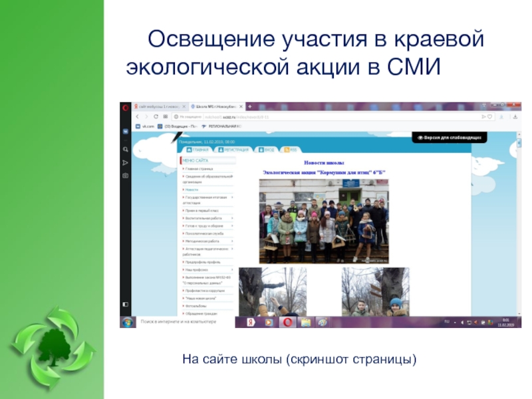Screen dimensions: 532x399
Task: Open Сведения об образовательной организации menu item
Action: 207,179
